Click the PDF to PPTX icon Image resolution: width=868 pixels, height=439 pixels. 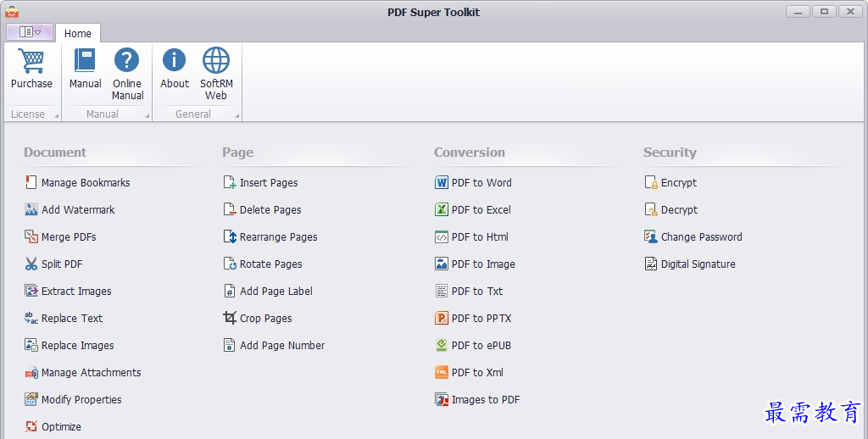441,318
